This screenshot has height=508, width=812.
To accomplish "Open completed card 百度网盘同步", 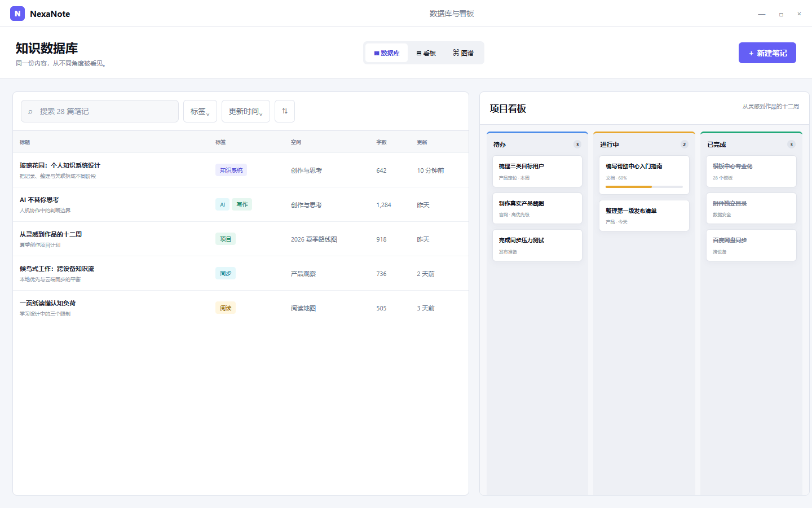I will [751, 245].
